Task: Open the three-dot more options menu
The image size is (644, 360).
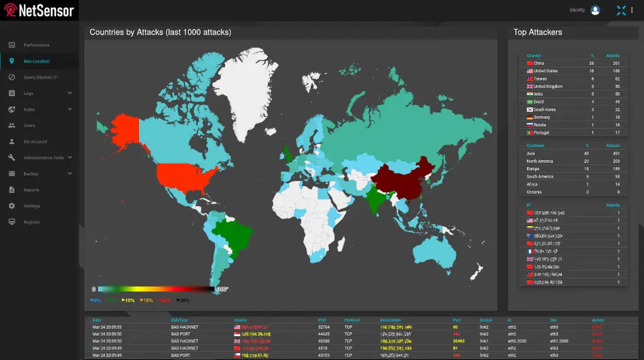Action: [x=631, y=10]
